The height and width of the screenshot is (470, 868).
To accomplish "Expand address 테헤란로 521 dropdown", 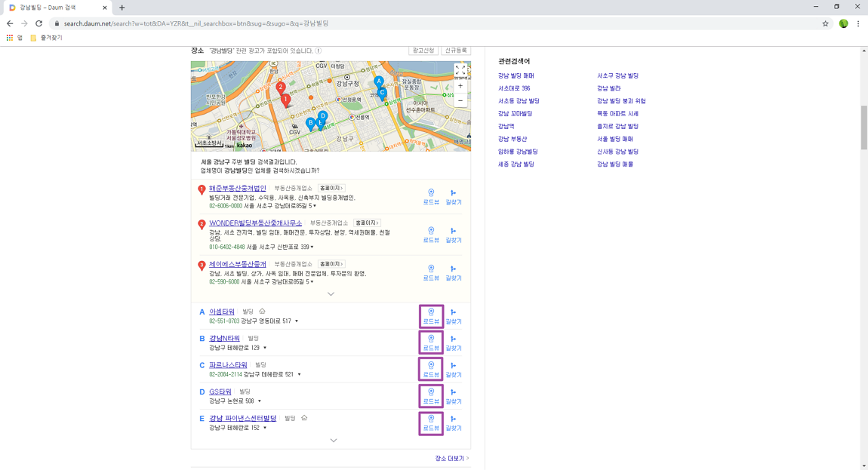I will point(300,374).
